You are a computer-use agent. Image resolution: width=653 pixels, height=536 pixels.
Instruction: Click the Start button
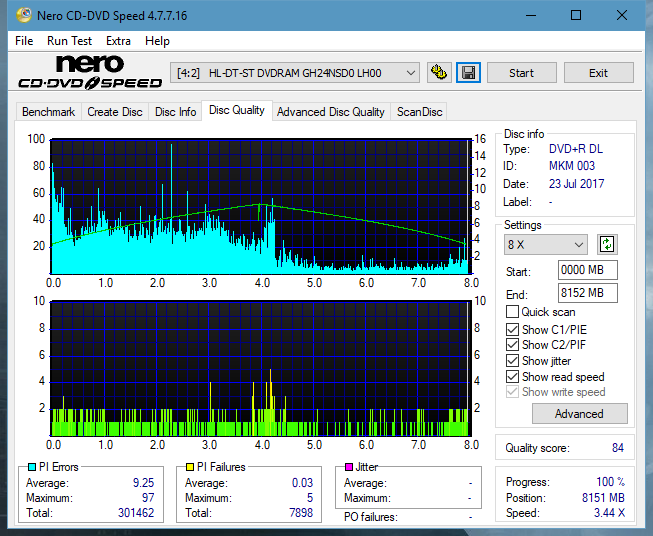tap(521, 73)
